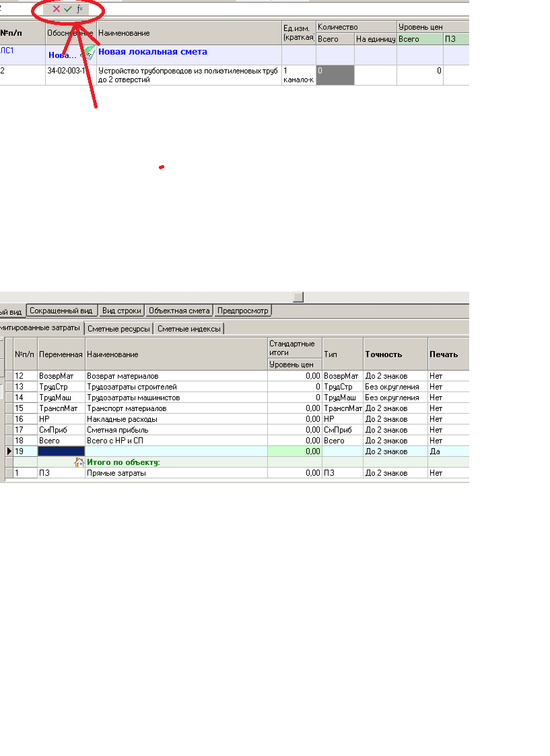This screenshot has width=550, height=756.
Task: Go to the Объектная смета tab
Action: pos(180,311)
